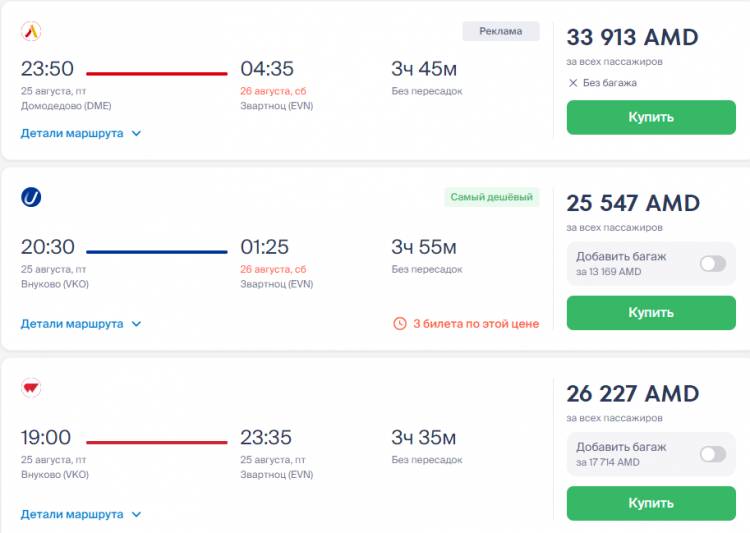
Task: Buy the 25 547 AMD ticket
Action: [x=651, y=313]
